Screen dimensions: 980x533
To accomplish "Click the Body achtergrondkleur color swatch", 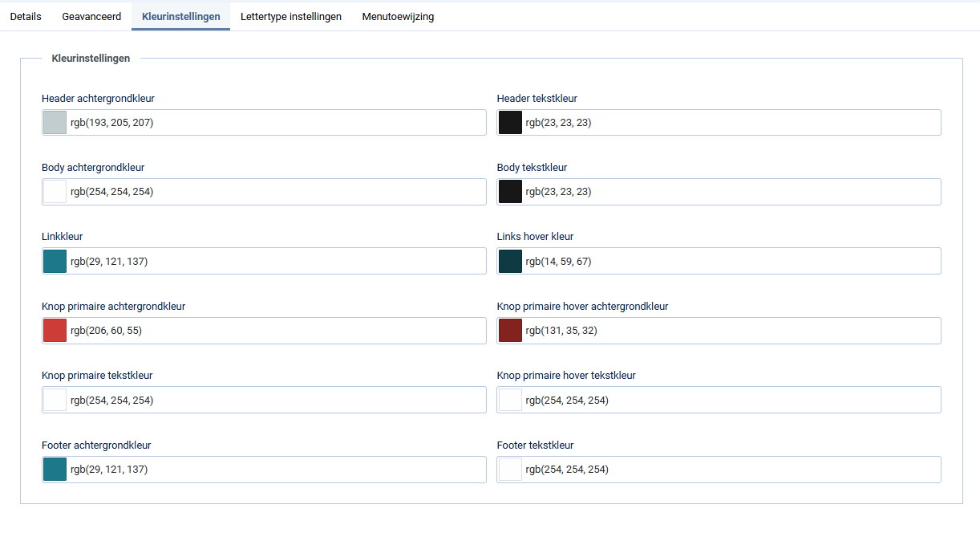I will (x=54, y=191).
